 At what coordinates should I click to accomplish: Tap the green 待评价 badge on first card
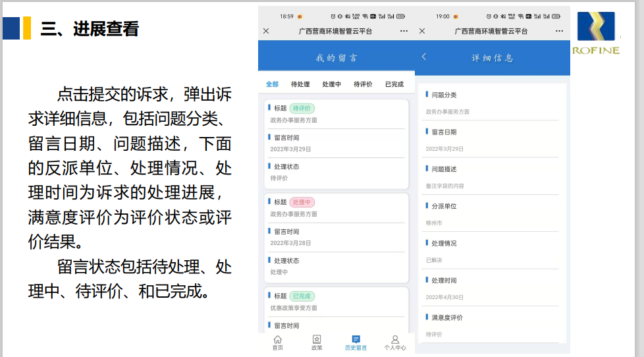point(302,108)
